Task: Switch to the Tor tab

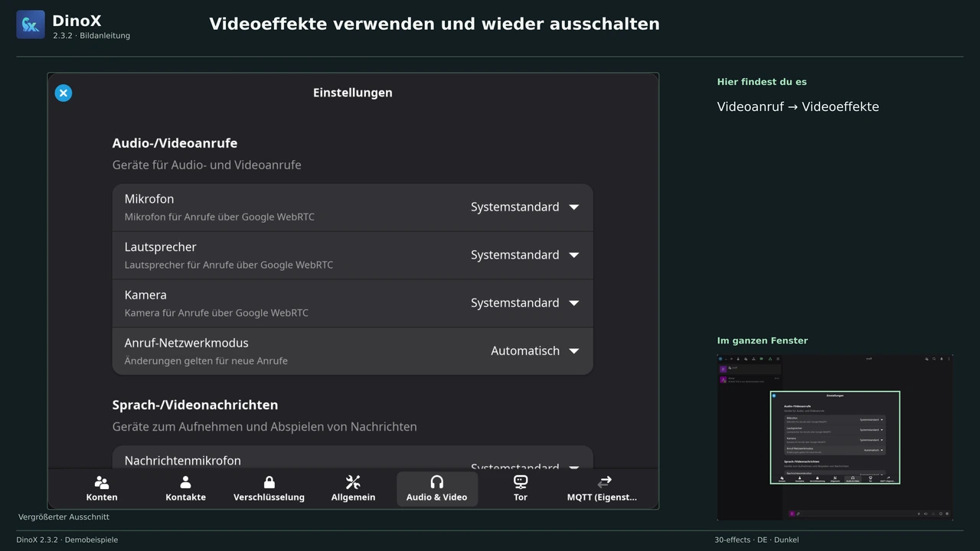Action: tap(521, 489)
